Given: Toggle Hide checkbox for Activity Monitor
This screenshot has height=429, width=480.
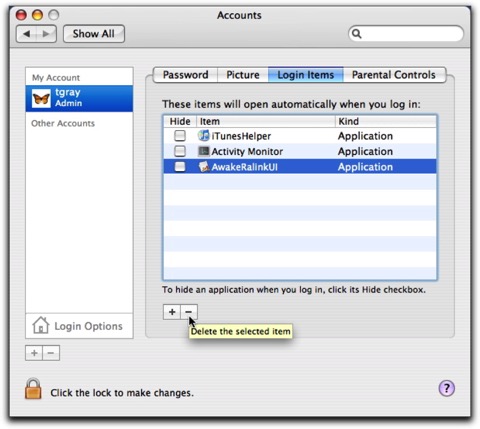Looking at the screenshot, I should coord(180,151).
